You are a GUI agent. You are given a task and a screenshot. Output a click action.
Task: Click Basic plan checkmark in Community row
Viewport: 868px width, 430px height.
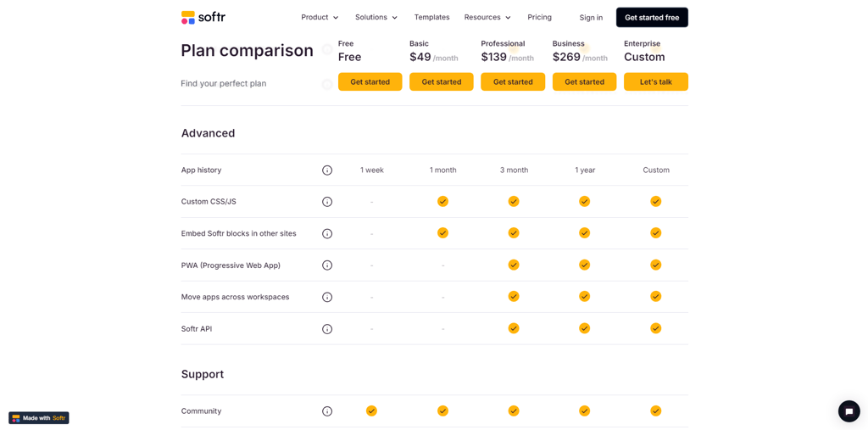tap(442, 410)
